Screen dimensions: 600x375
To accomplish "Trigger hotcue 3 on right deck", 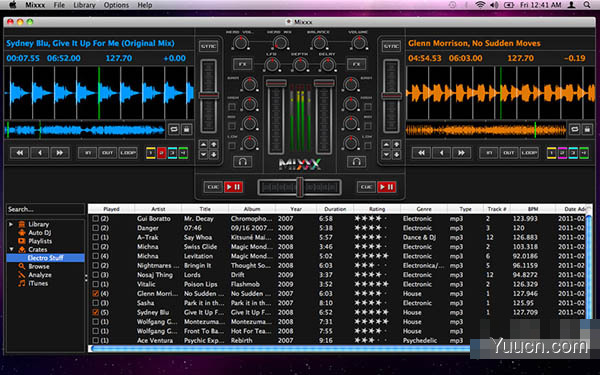I will [x=573, y=153].
